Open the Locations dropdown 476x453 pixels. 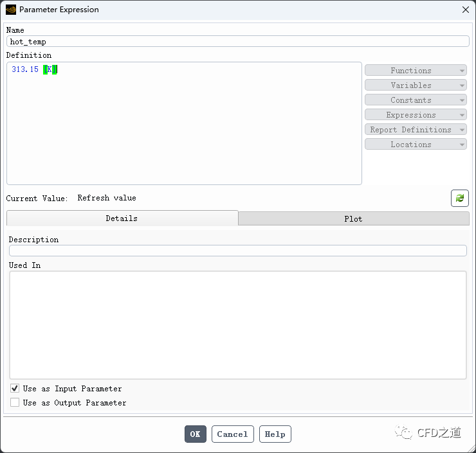tap(416, 145)
